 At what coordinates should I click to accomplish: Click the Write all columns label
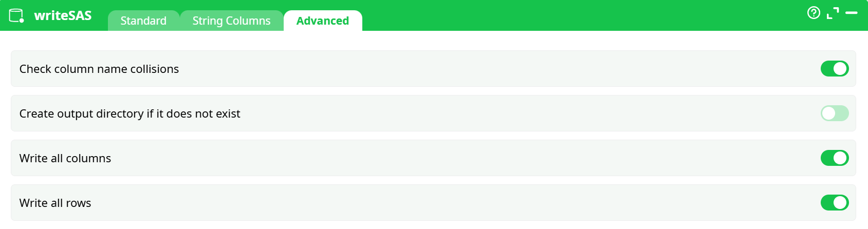(x=65, y=158)
